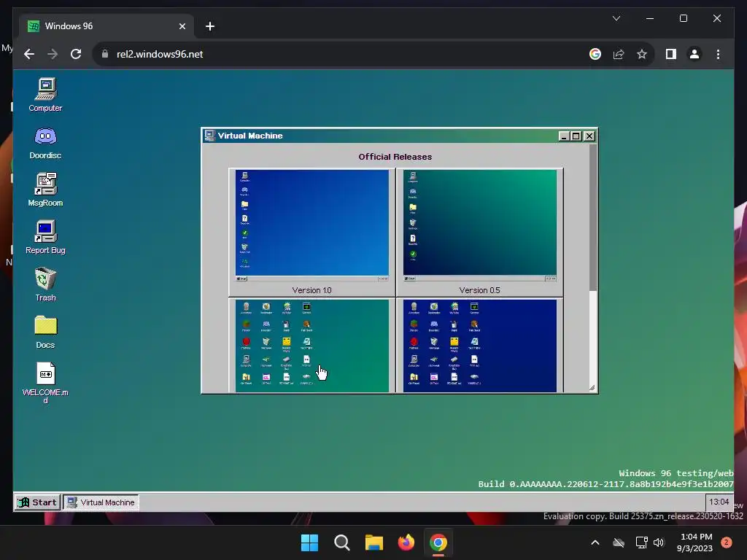
Task: Open Chrome tab search chevron
Action: 616,18
